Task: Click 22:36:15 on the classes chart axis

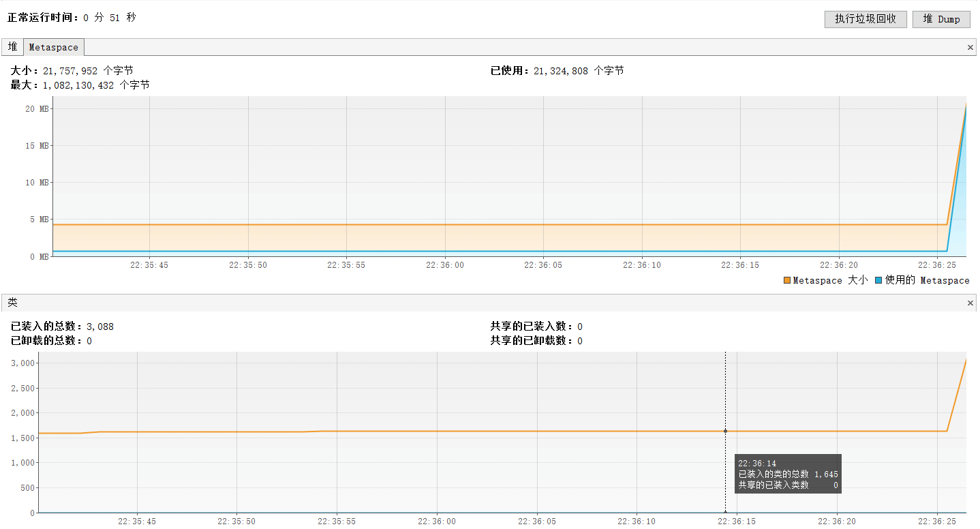Action: pos(737,522)
